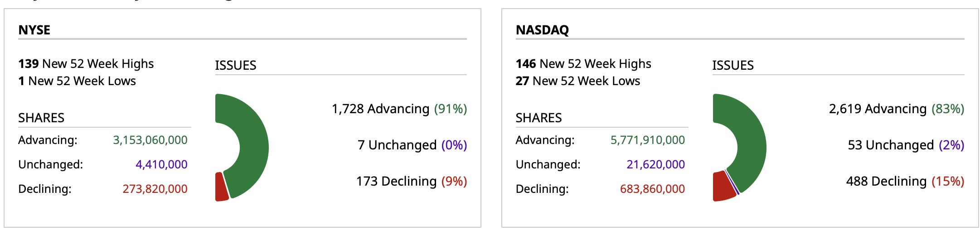
Task: Click the 53 Unchanged (2%) issues label
Action: [906, 145]
